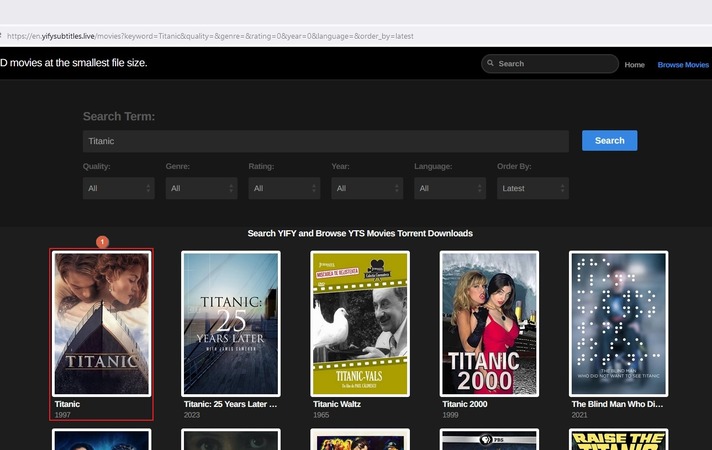Click the Search Term field containing Titanic
Viewport: 712px width, 450px height.
click(325, 141)
